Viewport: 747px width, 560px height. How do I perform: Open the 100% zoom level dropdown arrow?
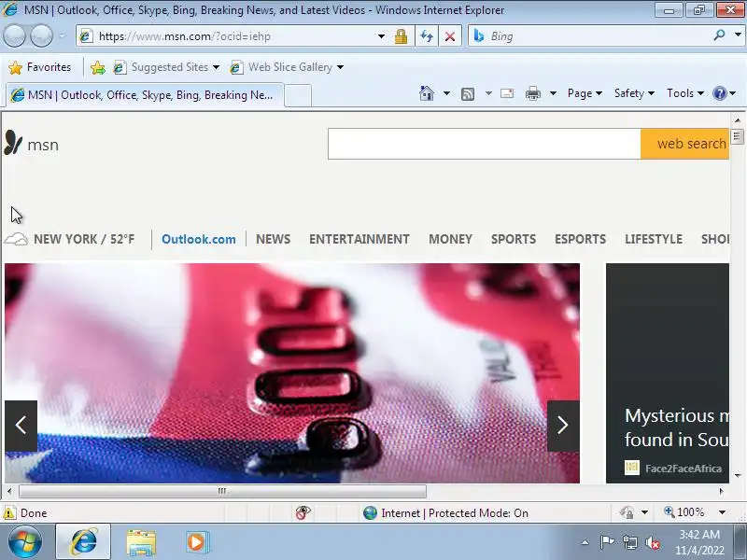pyautogui.click(x=722, y=512)
